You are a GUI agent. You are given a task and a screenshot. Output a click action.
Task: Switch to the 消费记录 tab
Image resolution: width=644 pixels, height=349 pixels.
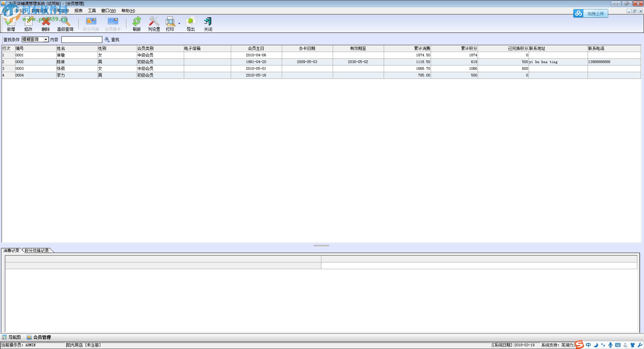[x=11, y=250]
